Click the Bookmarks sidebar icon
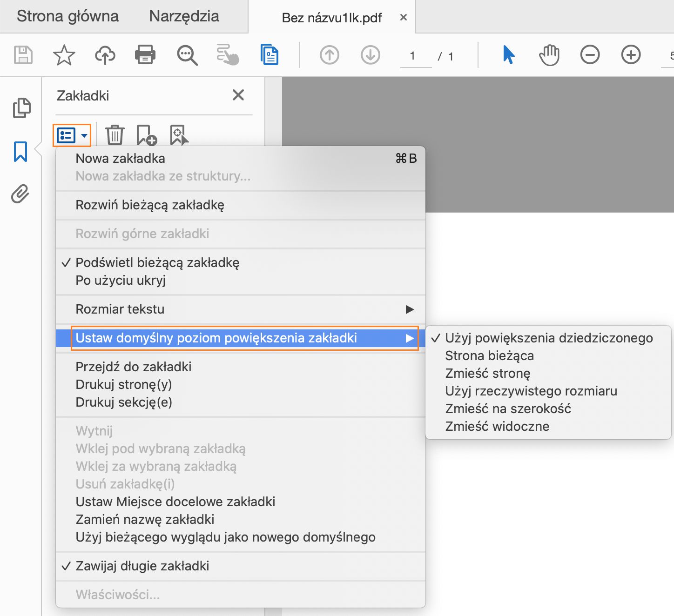674x616 pixels. click(x=20, y=152)
